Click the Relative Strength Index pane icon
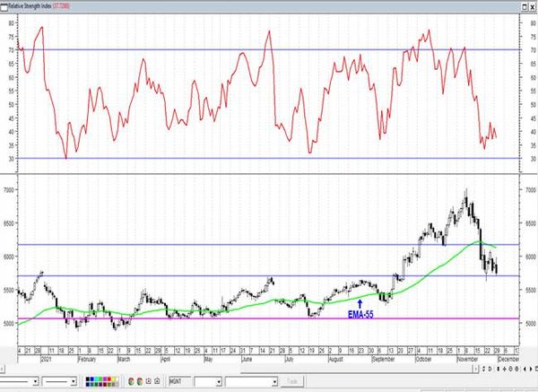Screen dimensions: 538x392 (x=4, y=6)
